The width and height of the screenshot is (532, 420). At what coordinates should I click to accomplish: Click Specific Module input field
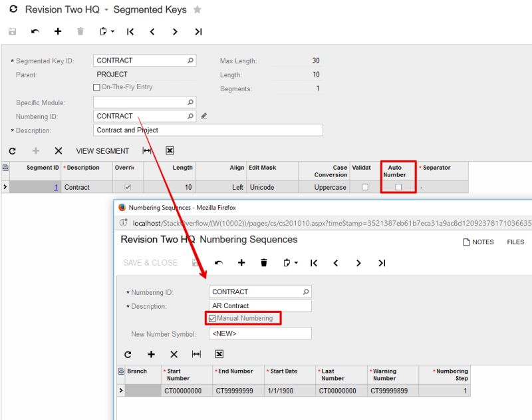coord(144,103)
